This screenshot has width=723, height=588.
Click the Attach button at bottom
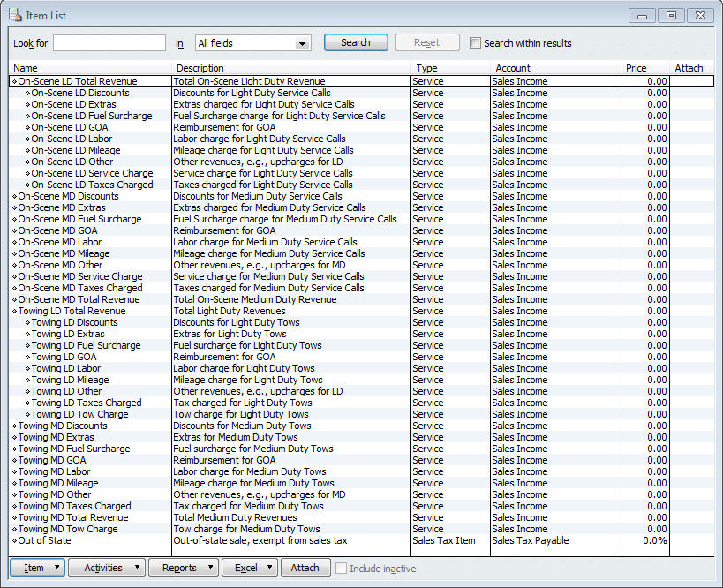tap(305, 568)
